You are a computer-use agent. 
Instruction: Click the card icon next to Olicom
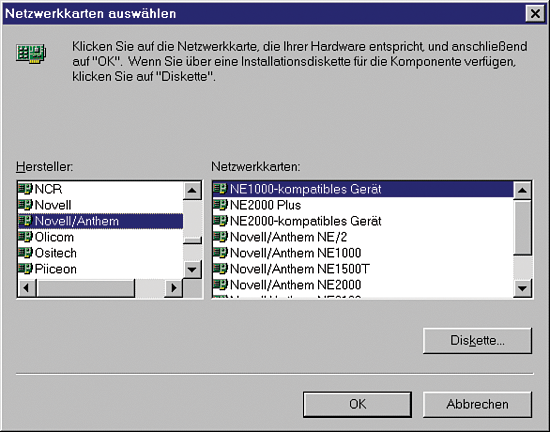(x=25, y=237)
